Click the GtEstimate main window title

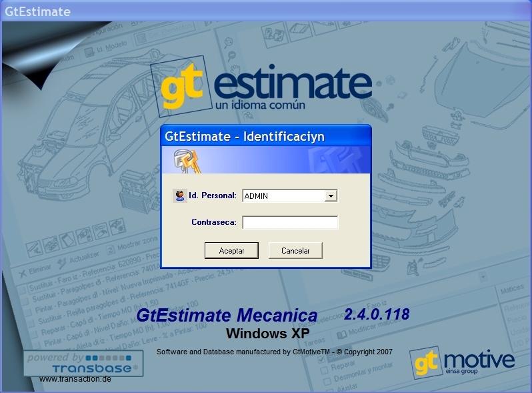[37, 11]
